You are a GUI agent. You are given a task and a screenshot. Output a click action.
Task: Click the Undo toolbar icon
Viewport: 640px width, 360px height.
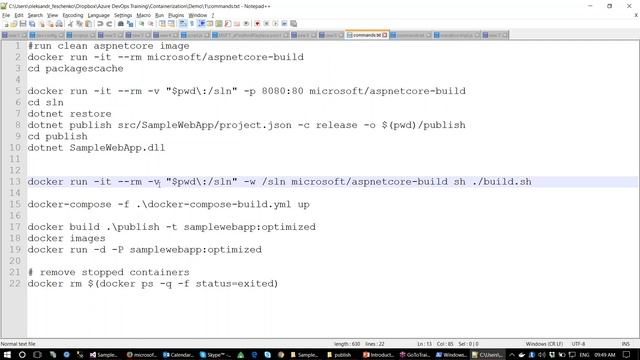point(100,24)
